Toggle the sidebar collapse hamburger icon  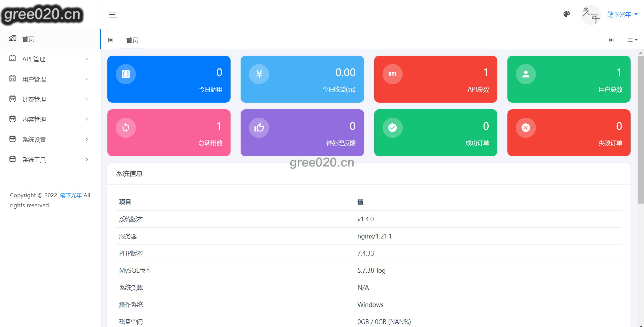point(113,14)
